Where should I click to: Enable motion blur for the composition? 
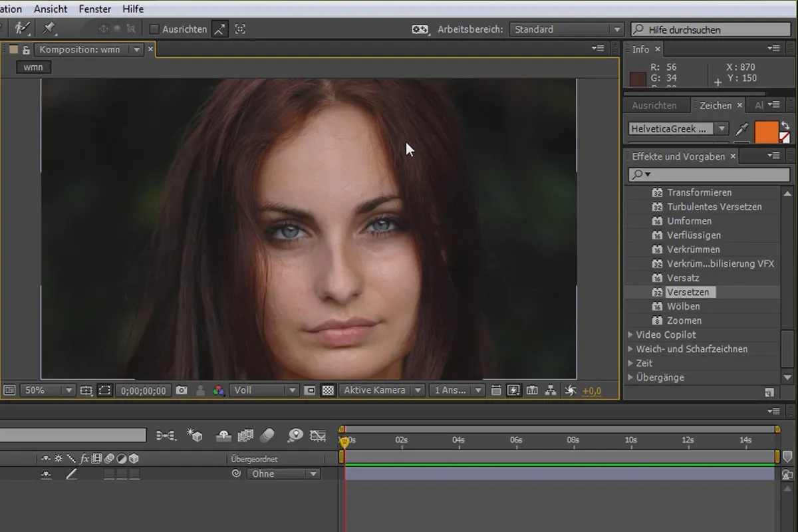[x=267, y=436]
